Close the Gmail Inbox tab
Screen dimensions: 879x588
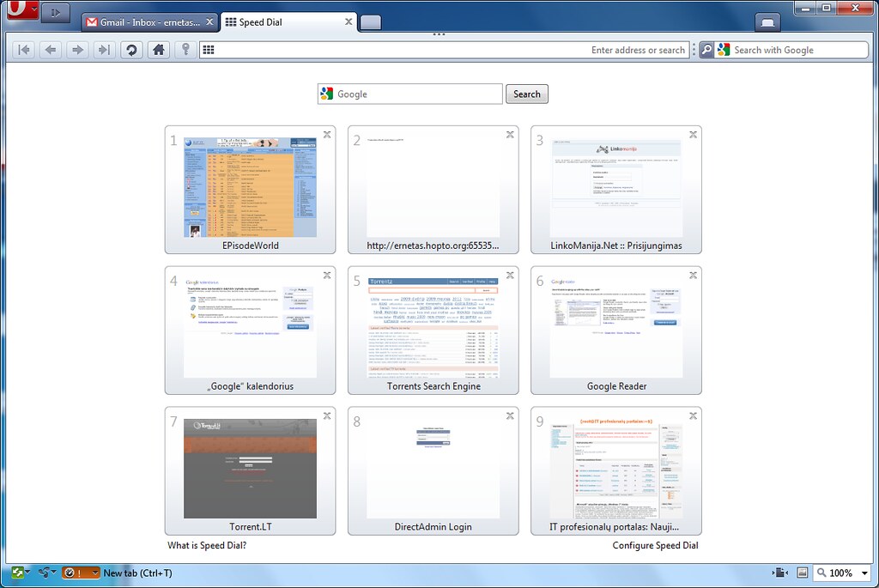pyautogui.click(x=209, y=21)
